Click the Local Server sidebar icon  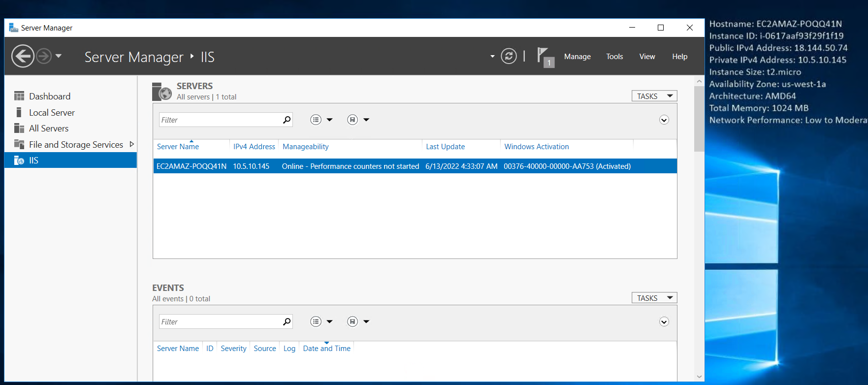coord(19,112)
